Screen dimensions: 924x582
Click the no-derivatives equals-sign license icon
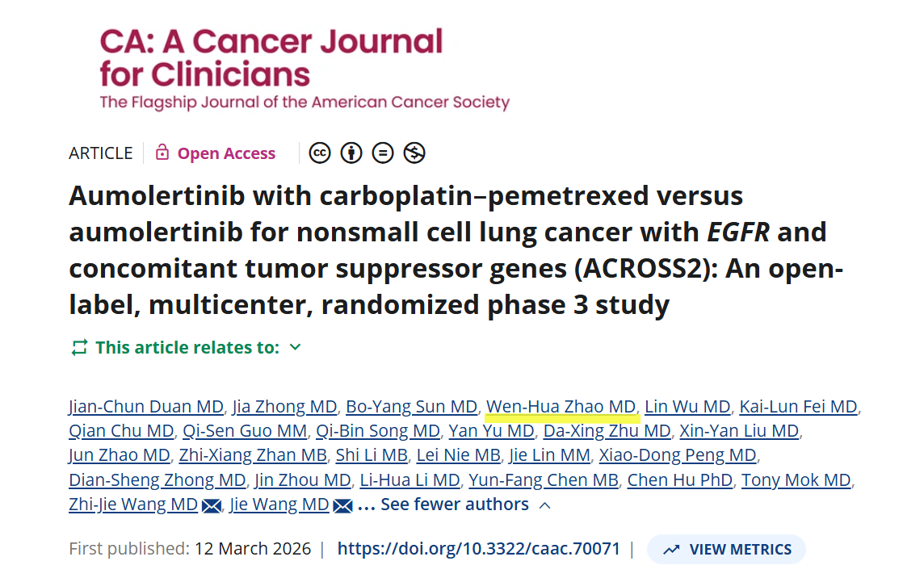tap(383, 153)
